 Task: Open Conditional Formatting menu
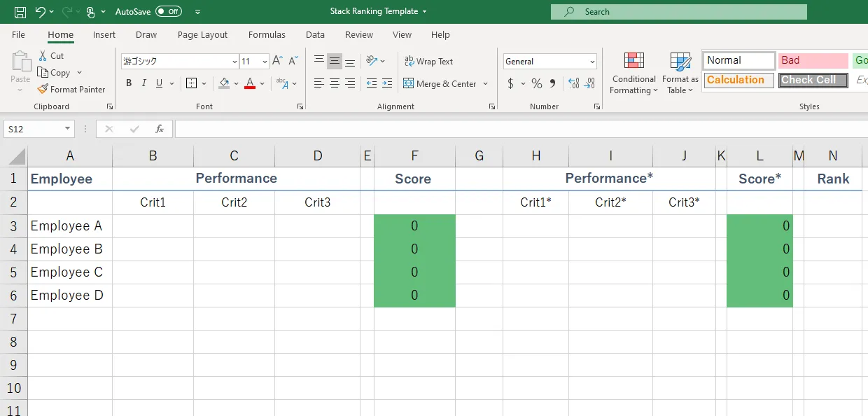[633, 74]
